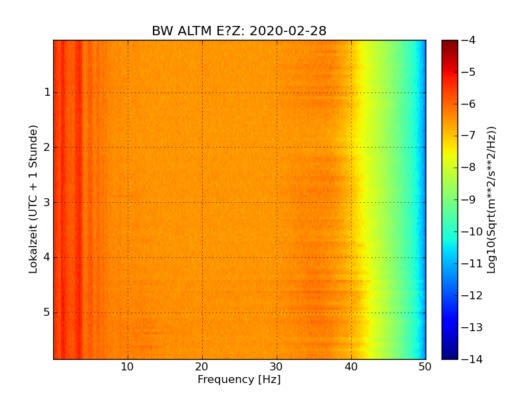This screenshot has width=532, height=399.
Task: Click the spectrogram at 10 Hz and hour 5
Action: pyautogui.click(x=128, y=313)
